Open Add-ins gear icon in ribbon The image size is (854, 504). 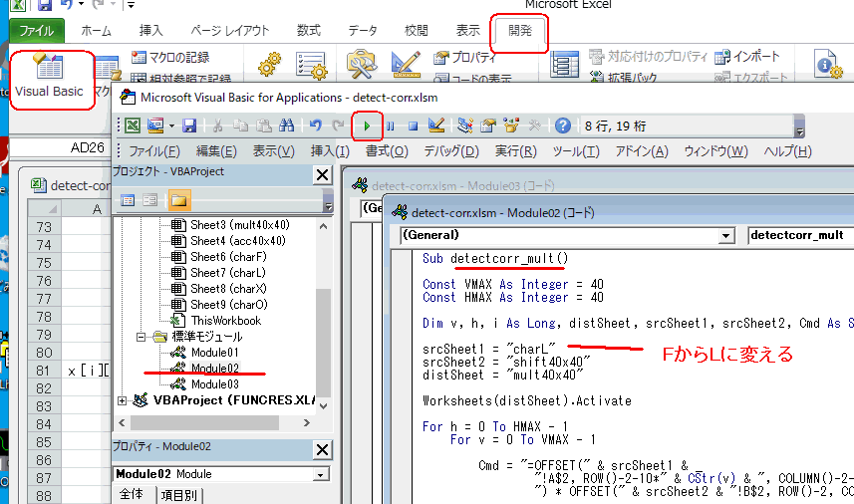click(270, 66)
